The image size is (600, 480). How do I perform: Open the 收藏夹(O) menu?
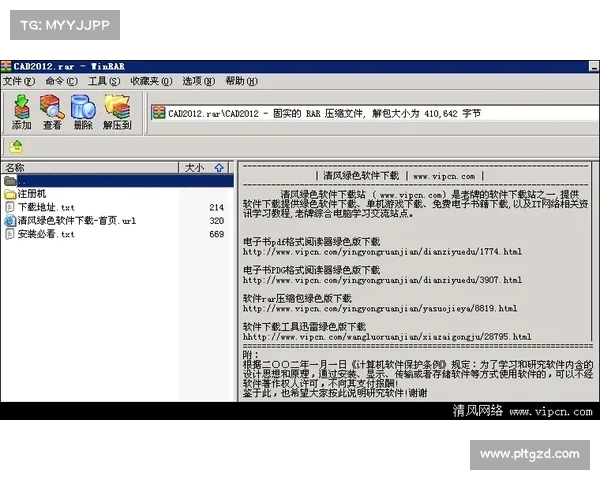point(151,81)
